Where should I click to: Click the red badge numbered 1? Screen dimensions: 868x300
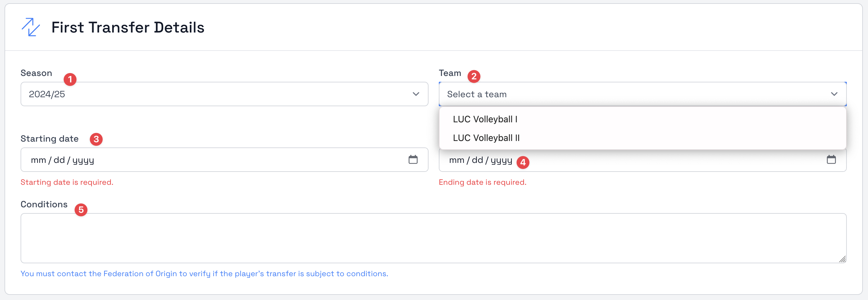click(x=70, y=79)
